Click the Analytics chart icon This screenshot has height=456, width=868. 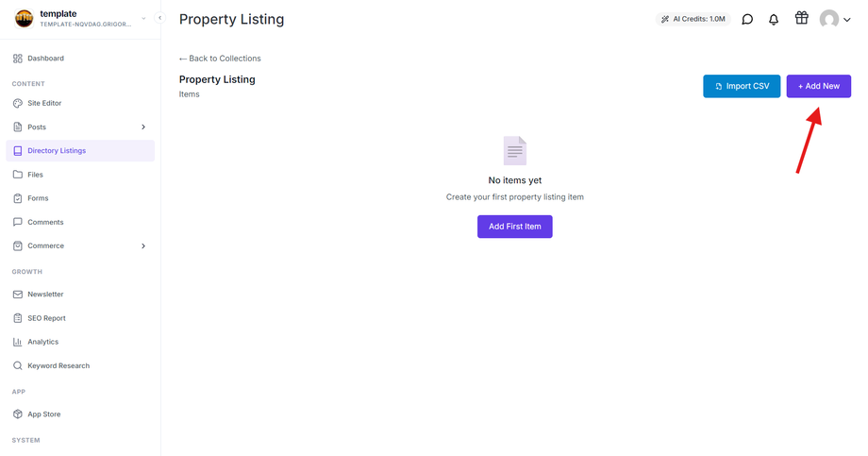coord(18,342)
